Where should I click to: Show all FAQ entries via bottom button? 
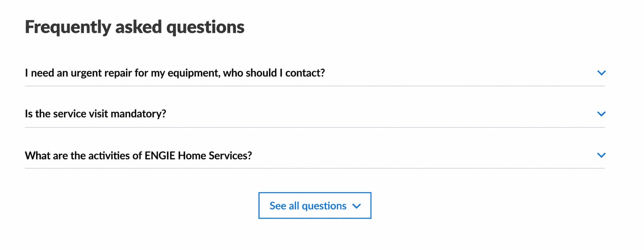[314, 206]
